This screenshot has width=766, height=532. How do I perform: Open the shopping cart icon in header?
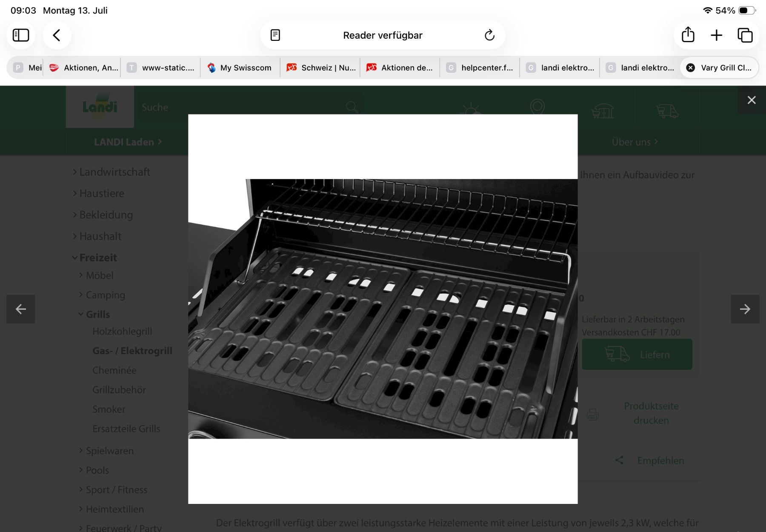[602, 111]
